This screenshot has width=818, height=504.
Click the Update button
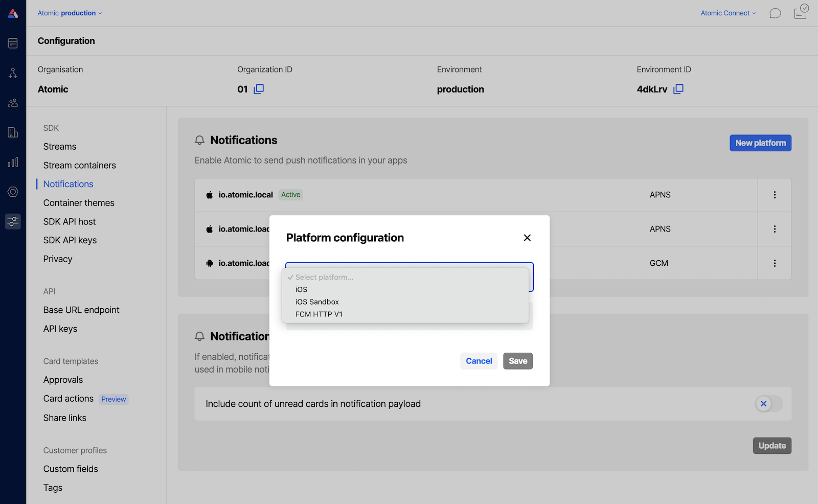point(772,446)
